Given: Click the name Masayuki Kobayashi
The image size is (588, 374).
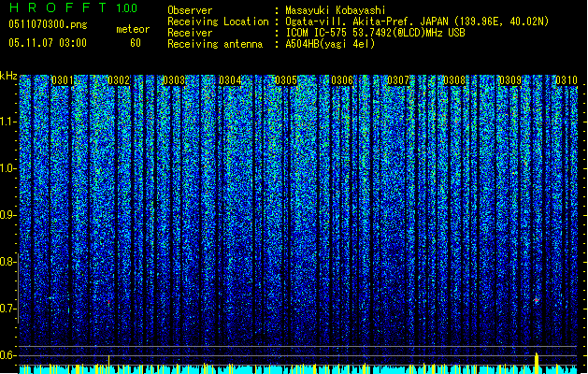Looking at the screenshot, I should point(336,10).
